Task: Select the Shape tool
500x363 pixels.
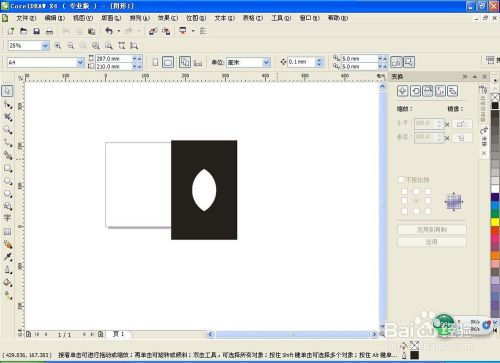Action: tap(7, 104)
